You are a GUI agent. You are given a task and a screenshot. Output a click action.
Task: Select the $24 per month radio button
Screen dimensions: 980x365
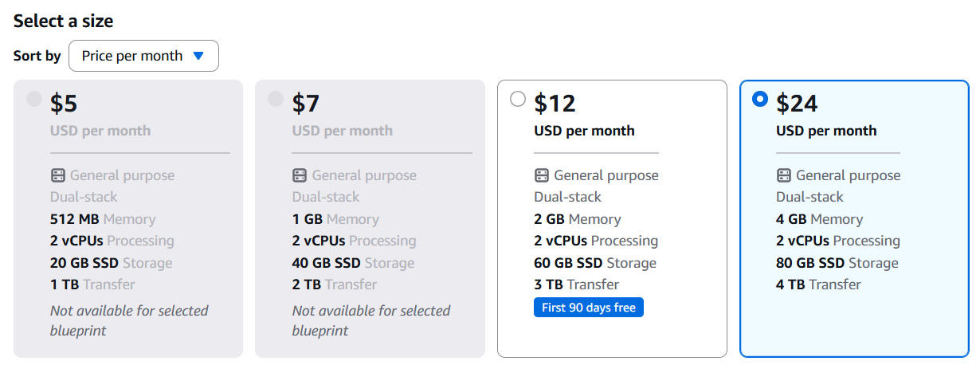point(760,99)
